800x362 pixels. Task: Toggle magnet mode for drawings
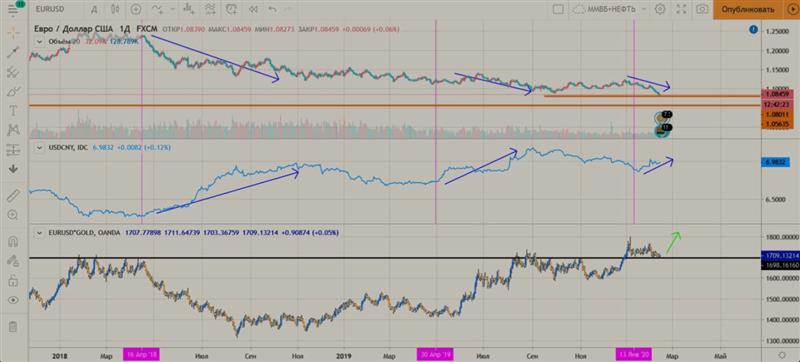(x=13, y=241)
